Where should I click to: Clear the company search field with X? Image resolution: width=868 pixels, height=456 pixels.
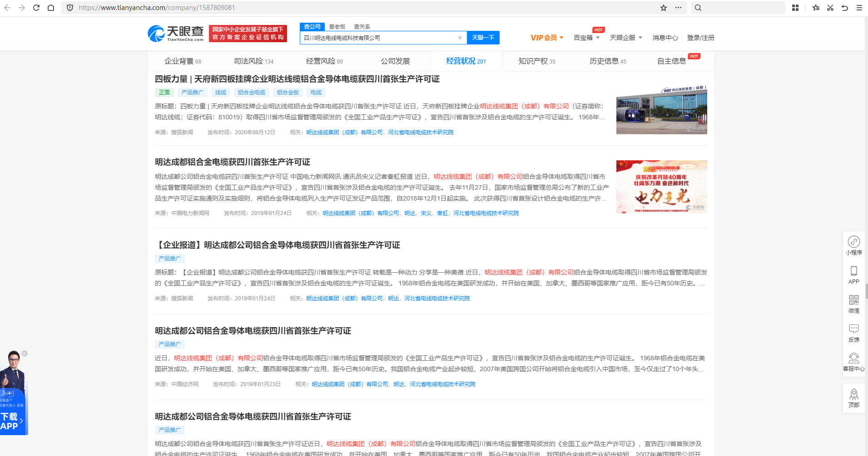460,38
